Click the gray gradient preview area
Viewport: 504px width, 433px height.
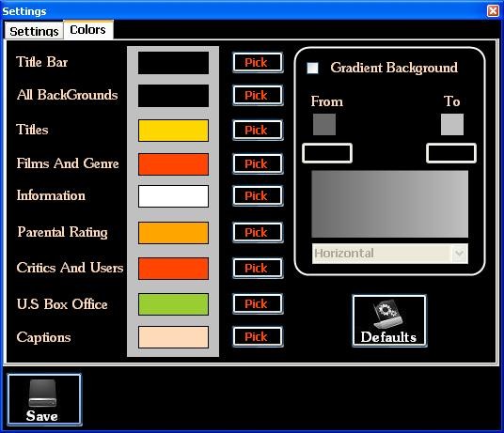pos(389,204)
